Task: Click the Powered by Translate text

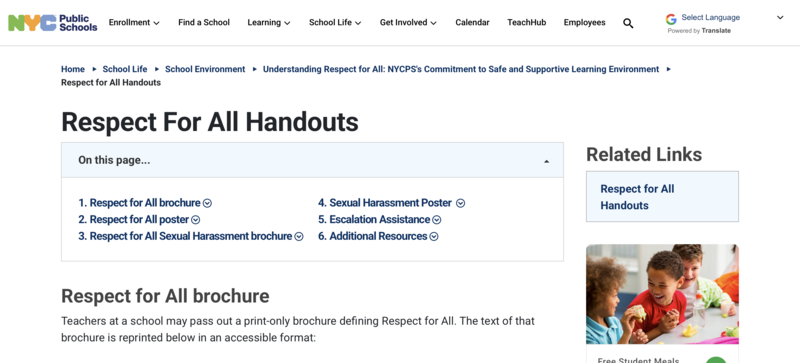Action: 699,31
